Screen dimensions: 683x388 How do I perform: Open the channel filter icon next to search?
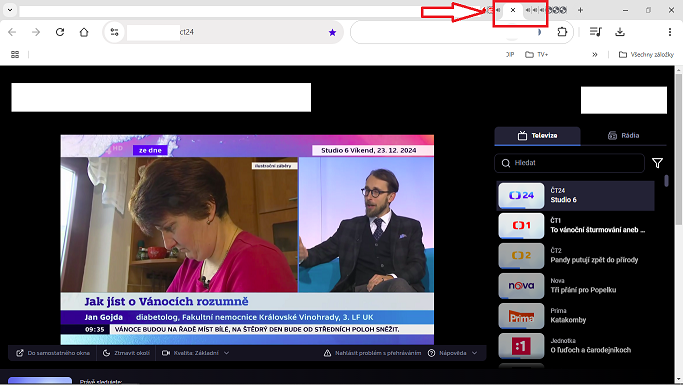(657, 163)
